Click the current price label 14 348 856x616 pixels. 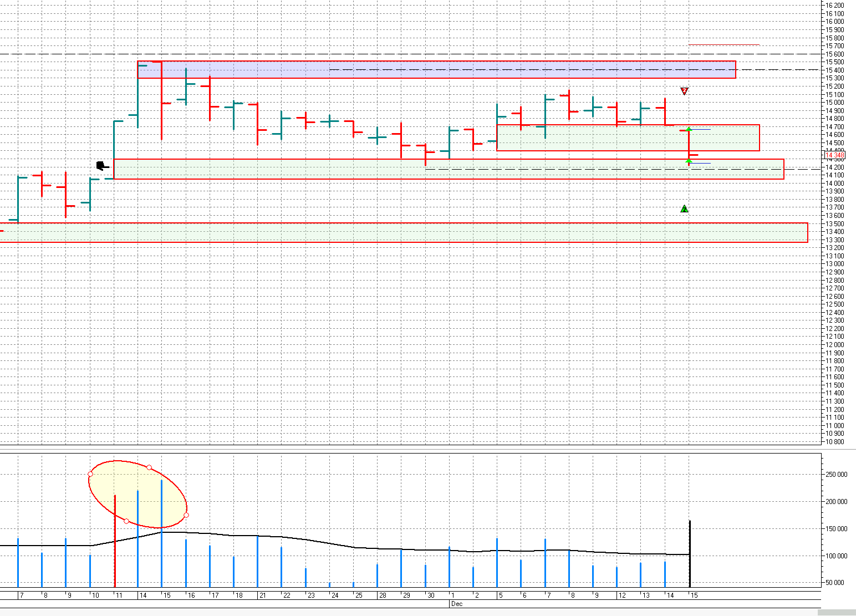point(834,155)
